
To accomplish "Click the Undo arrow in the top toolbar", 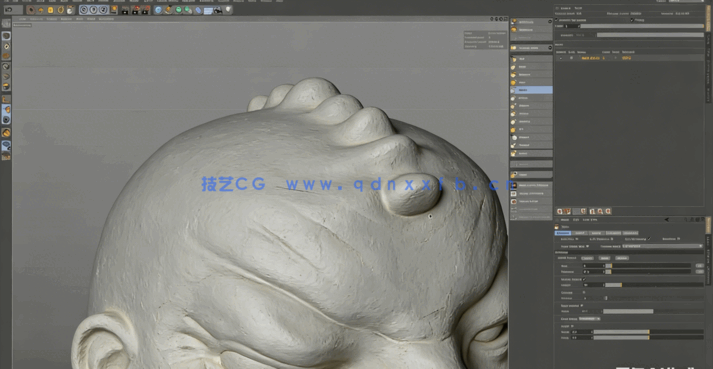I will (9, 10).
